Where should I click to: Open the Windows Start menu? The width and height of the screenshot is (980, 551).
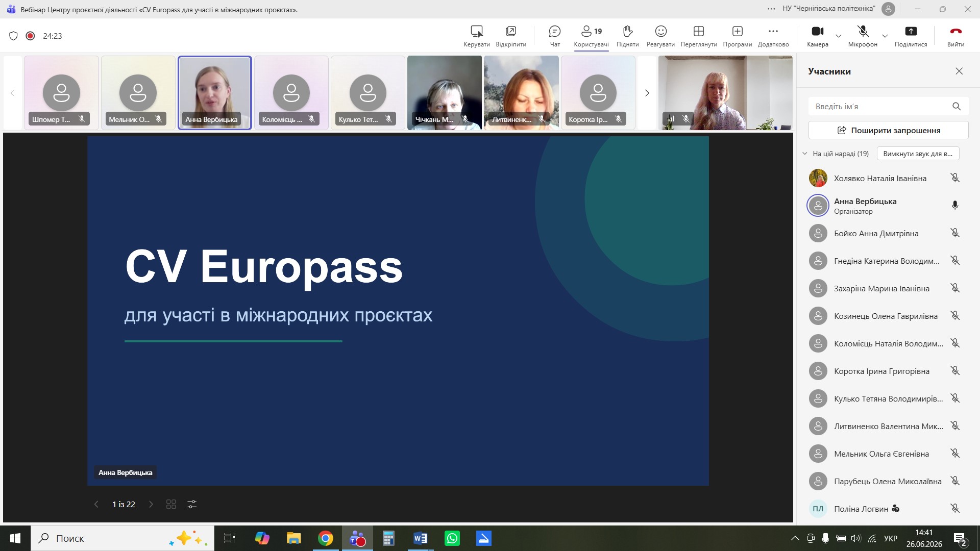(15, 538)
